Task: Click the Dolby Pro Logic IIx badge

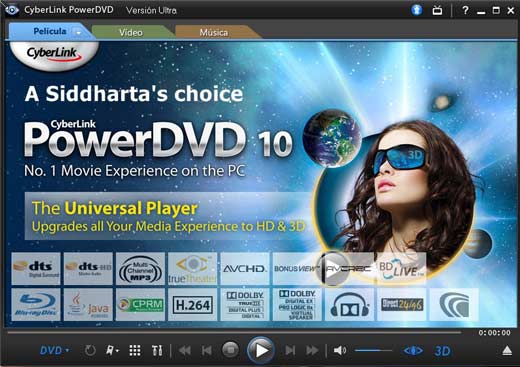Action: click(297, 305)
